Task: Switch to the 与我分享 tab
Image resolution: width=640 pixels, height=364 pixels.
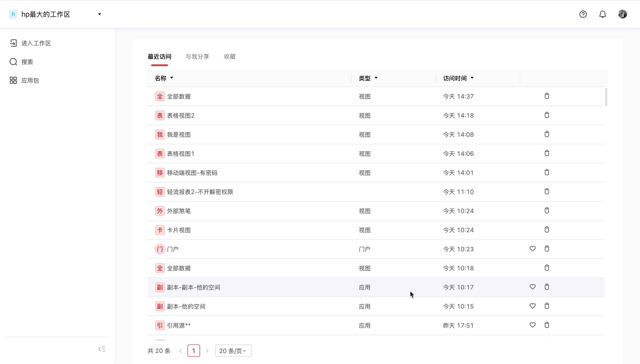Action: pyautogui.click(x=197, y=57)
